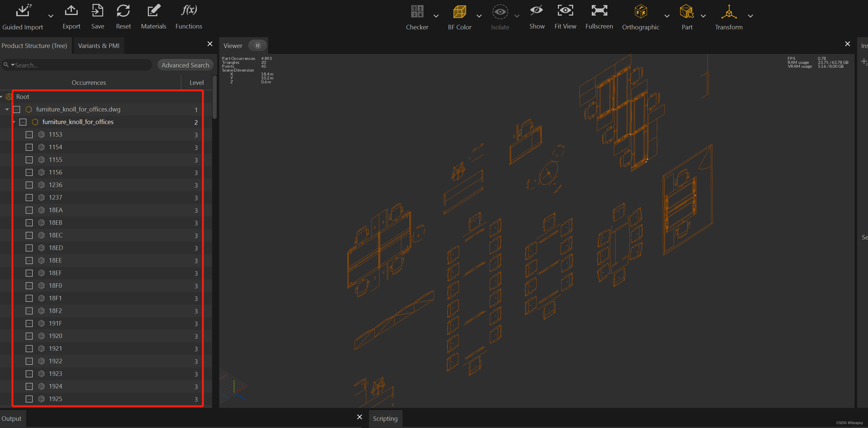Enable Orthographic projection mode
The image size is (868, 428).
(x=640, y=11)
